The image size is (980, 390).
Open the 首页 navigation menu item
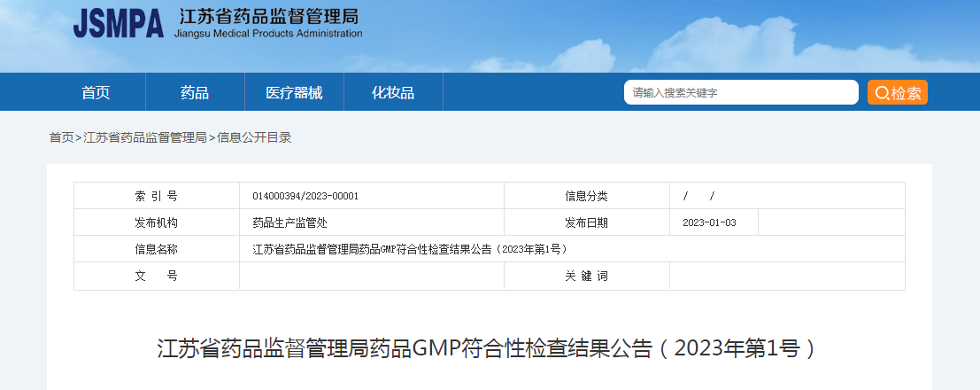(96, 93)
